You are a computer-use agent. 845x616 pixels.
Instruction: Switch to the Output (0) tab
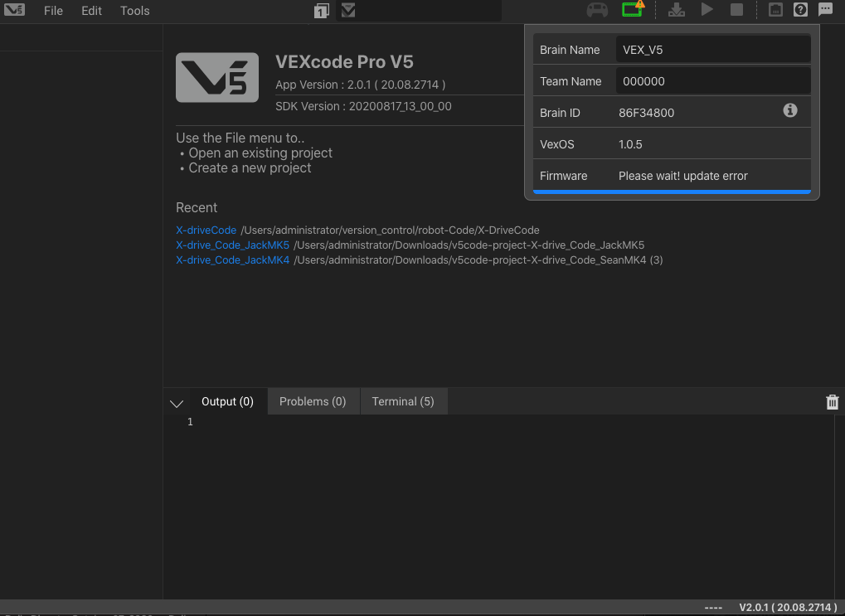227,401
